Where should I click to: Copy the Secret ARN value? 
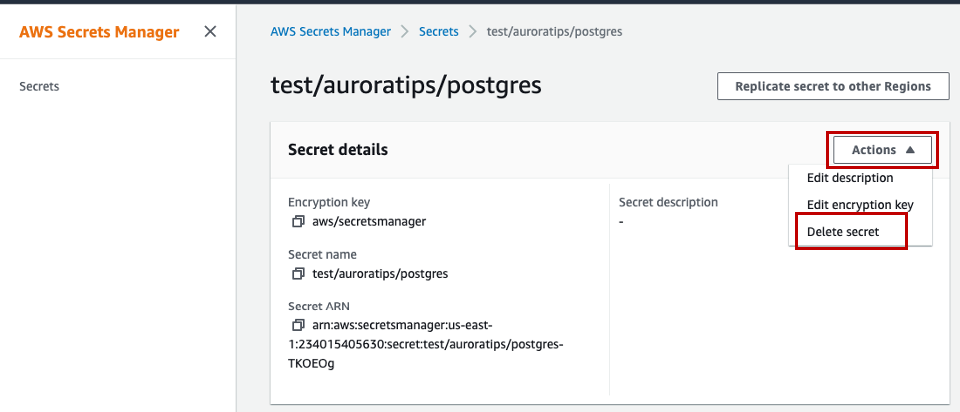click(298, 324)
